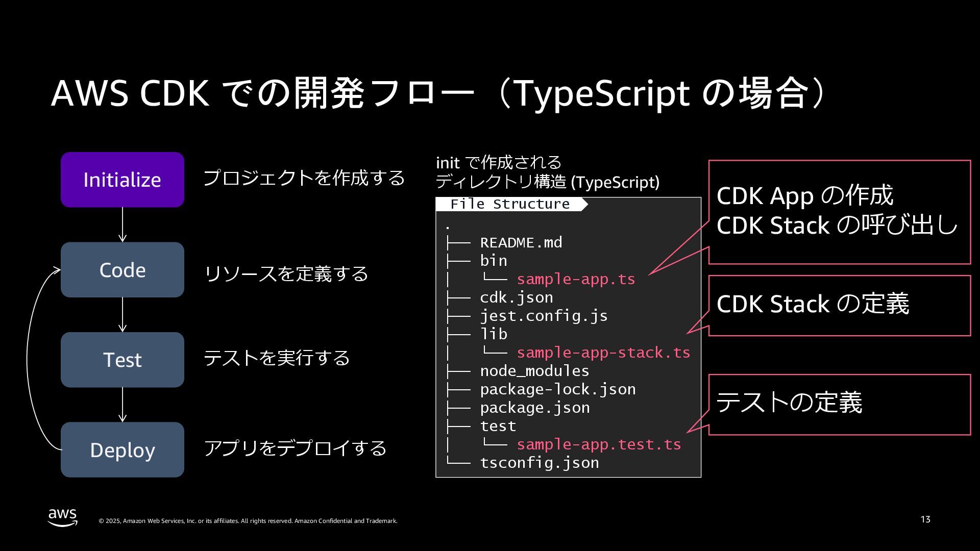Click the Initialize step box
The height and width of the screenshot is (551, 980).
tap(122, 180)
